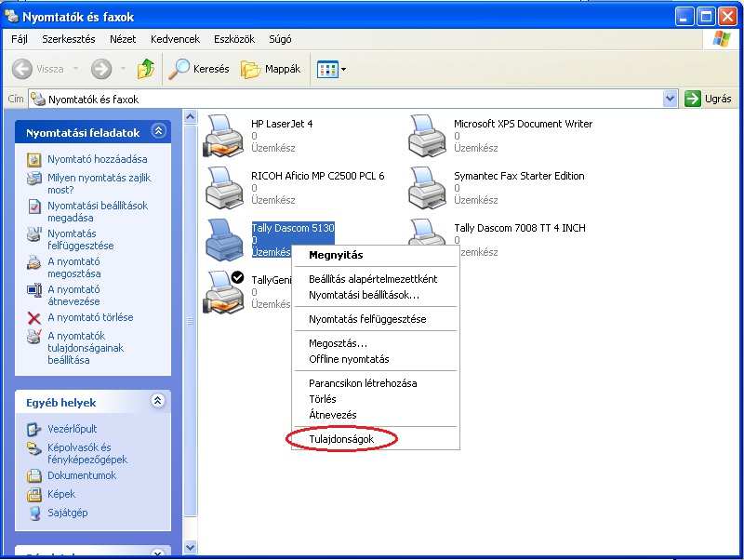
Task: Click the Nyomtatási beállítások megadása icon
Action: click(34, 207)
